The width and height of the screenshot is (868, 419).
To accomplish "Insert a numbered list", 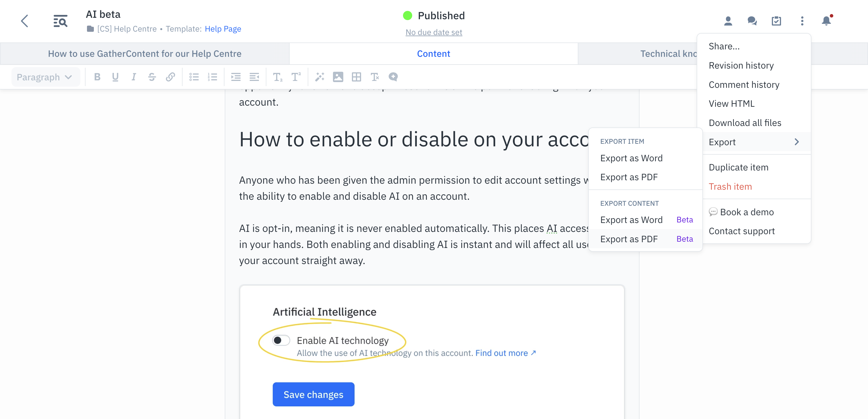I will pos(212,77).
